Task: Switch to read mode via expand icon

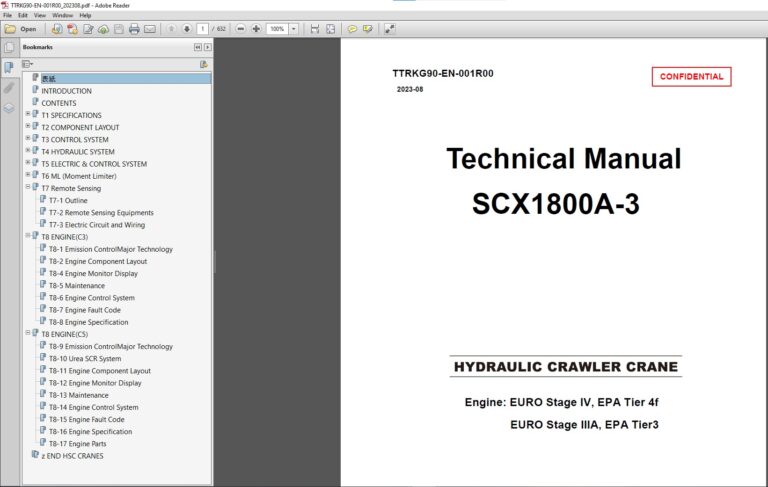Action: (389, 29)
